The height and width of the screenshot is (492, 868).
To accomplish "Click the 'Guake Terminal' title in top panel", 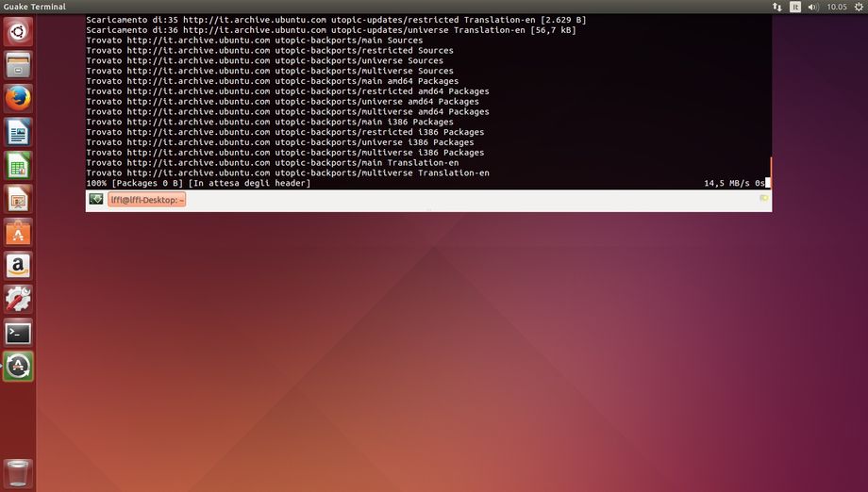I will pos(34,7).
